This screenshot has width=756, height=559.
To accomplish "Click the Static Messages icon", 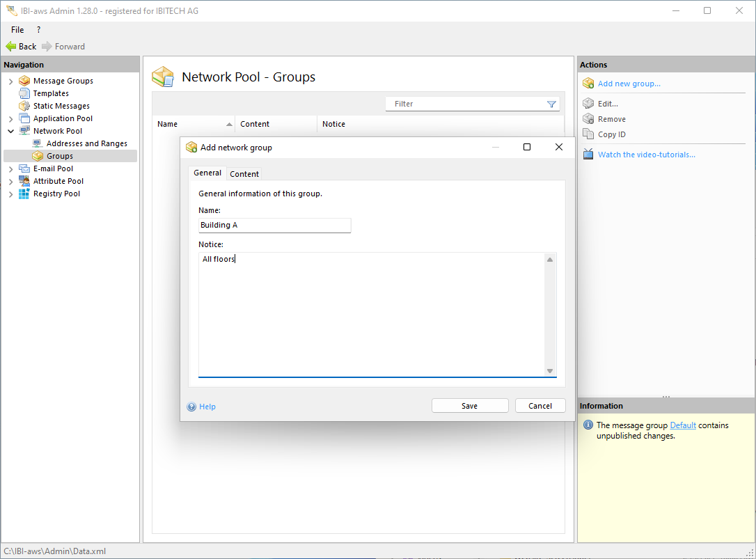I will pyautogui.click(x=24, y=106).
